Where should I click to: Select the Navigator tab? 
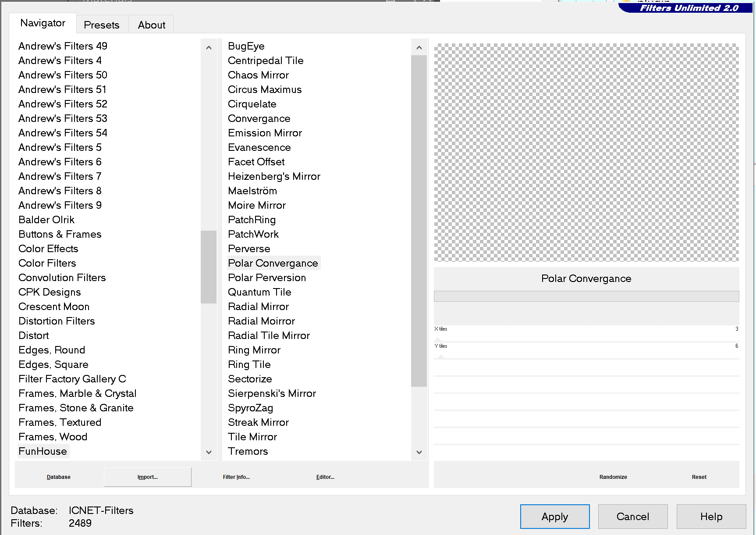coord(43,23)
